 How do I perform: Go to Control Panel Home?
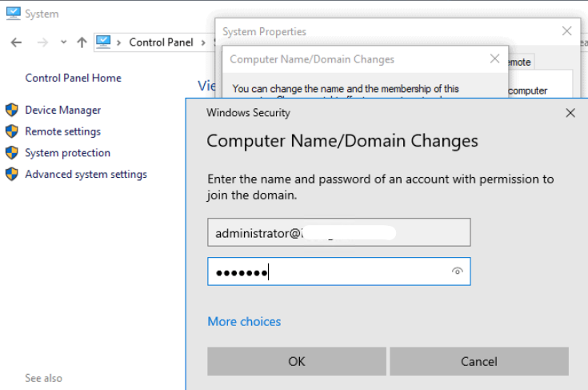coord(73,78)
